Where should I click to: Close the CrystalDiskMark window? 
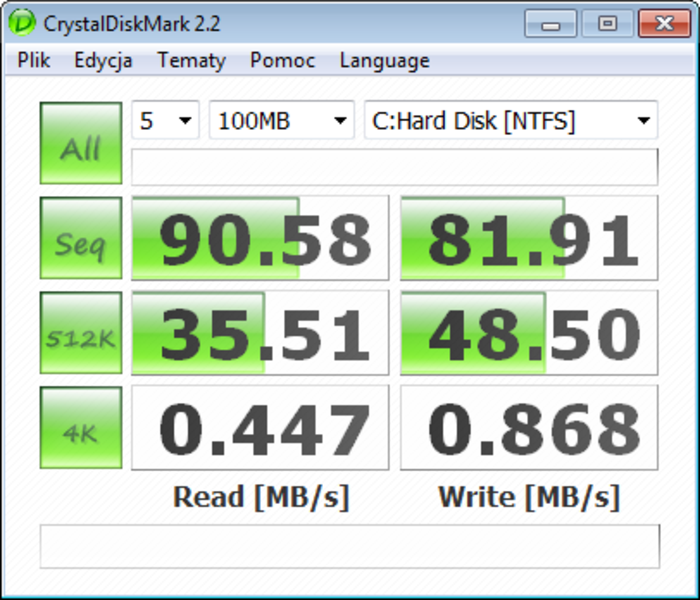(665, 24)
